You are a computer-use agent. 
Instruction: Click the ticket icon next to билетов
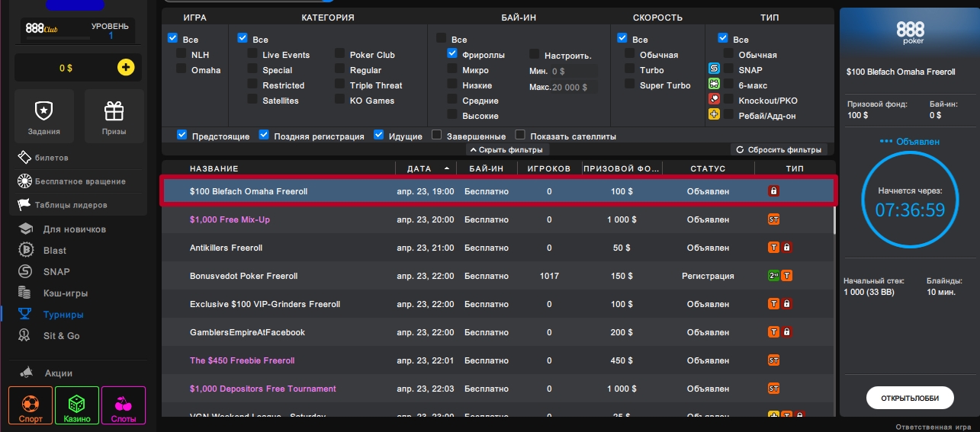click(23, 157)
